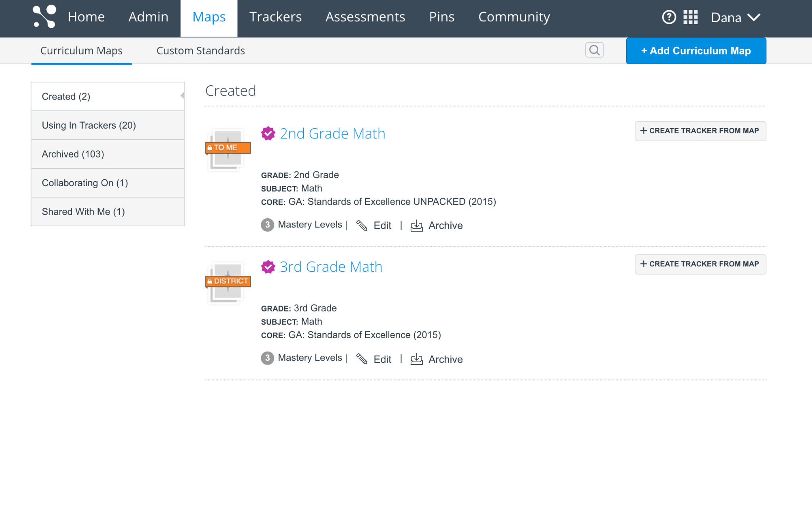
Task: Collapse the Created sidebar arrow
Action: point(182,96)
